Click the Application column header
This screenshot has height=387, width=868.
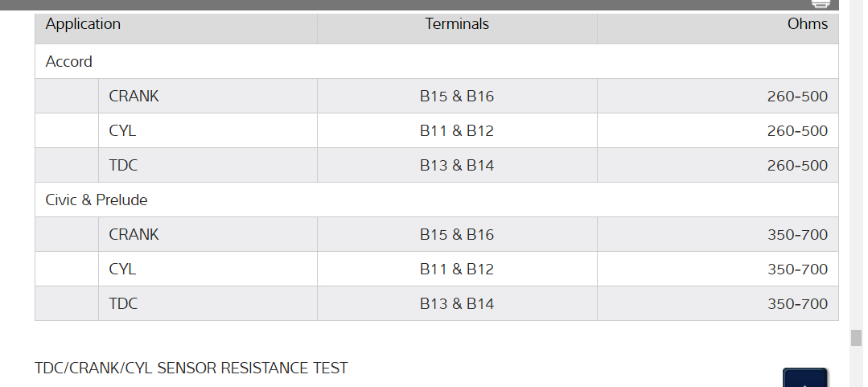[x=84, y=24]
